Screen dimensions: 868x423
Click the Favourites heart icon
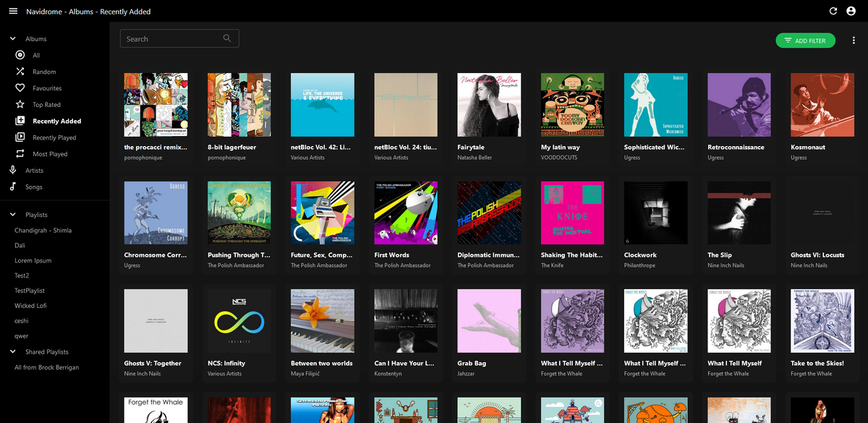20,88
